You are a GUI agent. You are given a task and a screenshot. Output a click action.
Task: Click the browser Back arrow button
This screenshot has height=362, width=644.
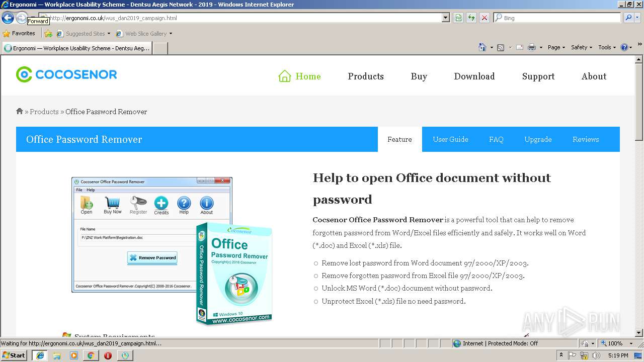pos(8,18)
